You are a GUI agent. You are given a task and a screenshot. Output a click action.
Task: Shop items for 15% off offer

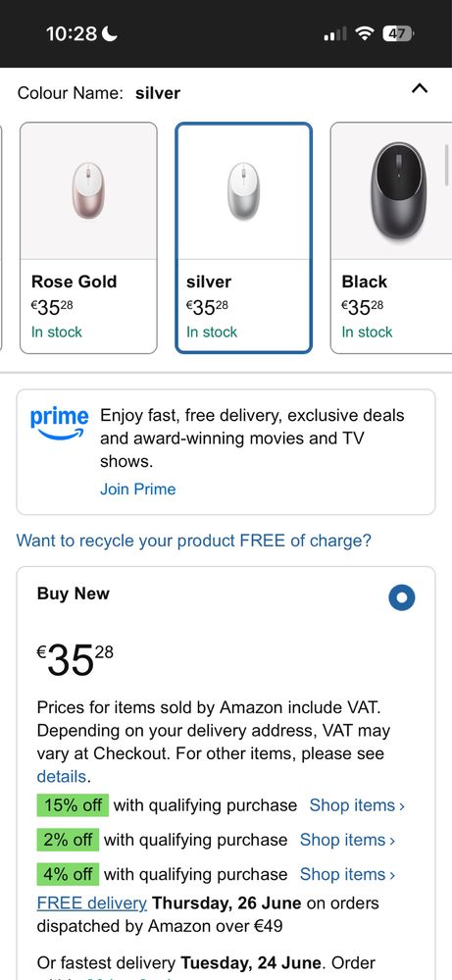[357, 805]
